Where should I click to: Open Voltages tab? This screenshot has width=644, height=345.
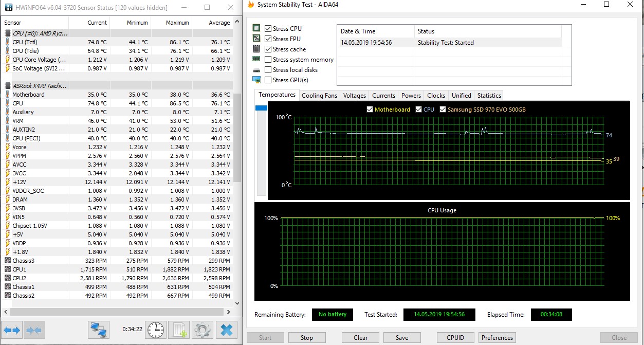click(x=355, y=96)
